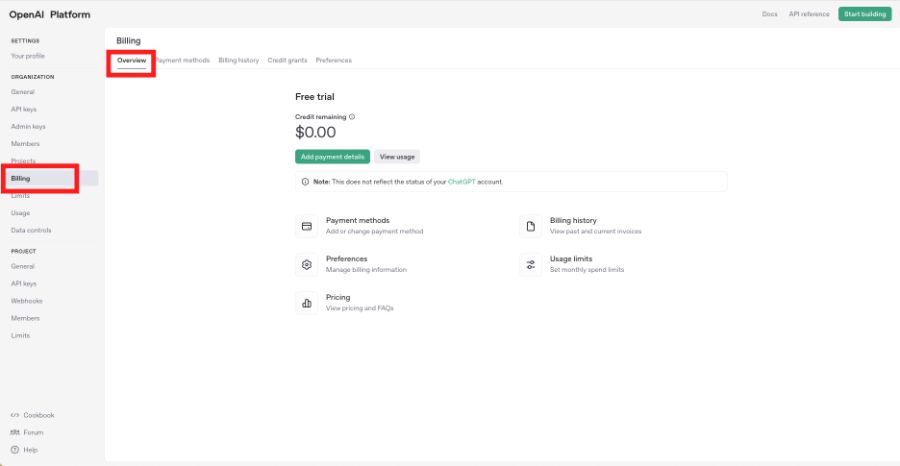Open Projects in the sidebar
Image resolution: width=900 pixels, height=466 pixels.
[x=23, y=161]
